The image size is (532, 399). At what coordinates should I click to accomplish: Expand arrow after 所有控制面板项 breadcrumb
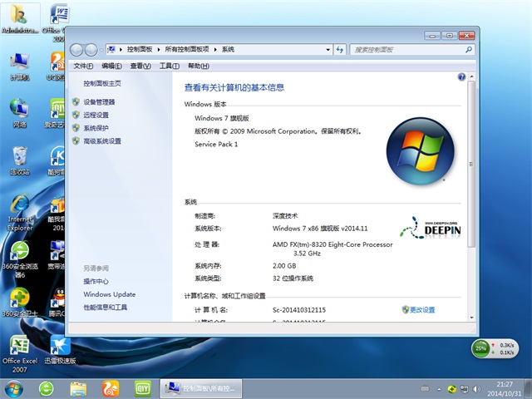(x=215, y=50)
